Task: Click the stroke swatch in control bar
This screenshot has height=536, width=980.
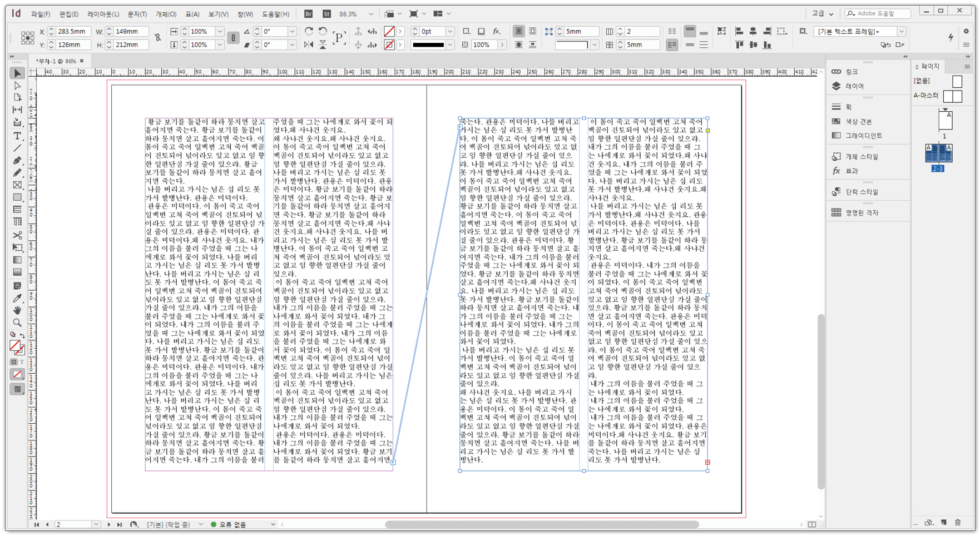Action: click(389, 44)
